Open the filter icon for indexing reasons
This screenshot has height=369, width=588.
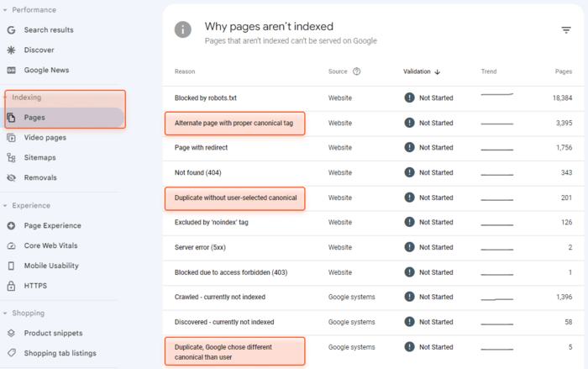(x=566, y=30)
